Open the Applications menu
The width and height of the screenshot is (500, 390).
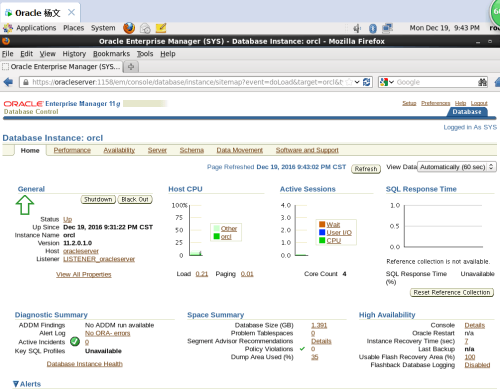click(36, 28)
